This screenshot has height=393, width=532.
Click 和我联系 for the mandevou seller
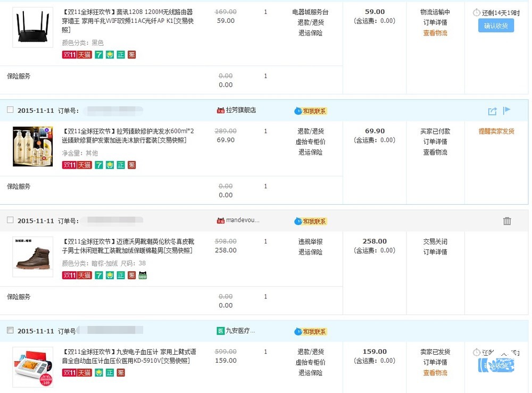(311, 221)
